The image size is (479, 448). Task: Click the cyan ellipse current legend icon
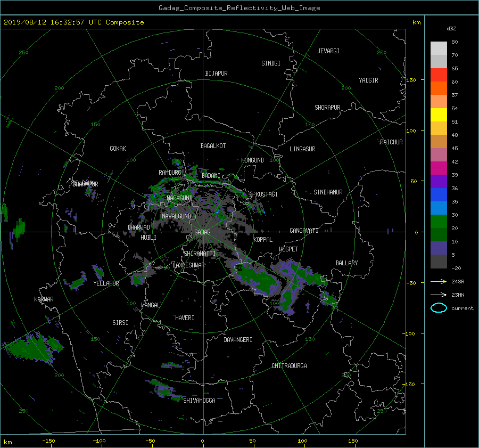click(x=439, y=308)
